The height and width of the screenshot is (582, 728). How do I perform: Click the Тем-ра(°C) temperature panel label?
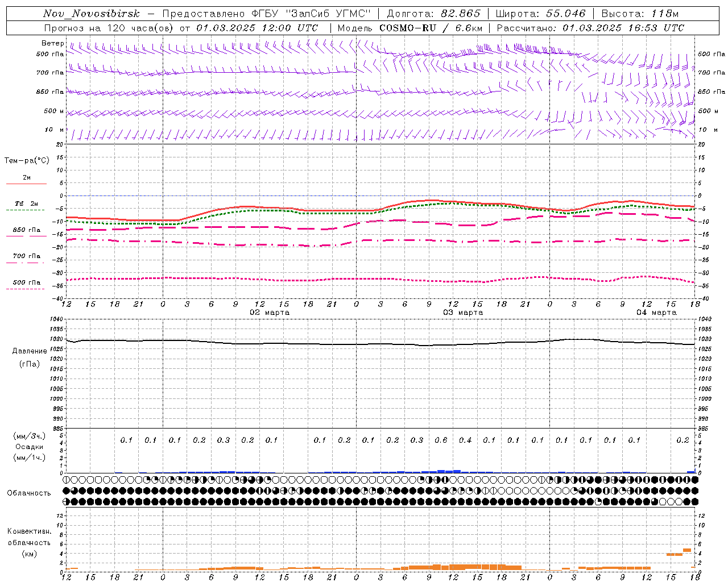[x=27, y=161]
